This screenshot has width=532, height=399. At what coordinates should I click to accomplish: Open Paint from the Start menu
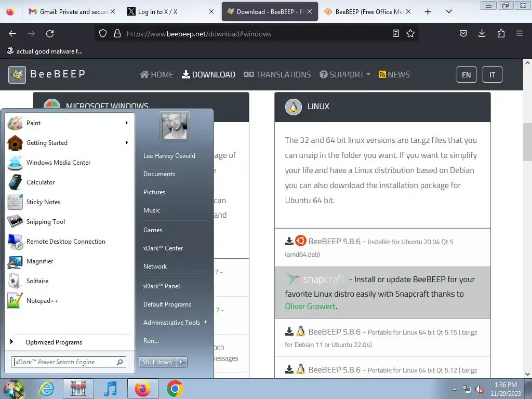pos(69,123)
